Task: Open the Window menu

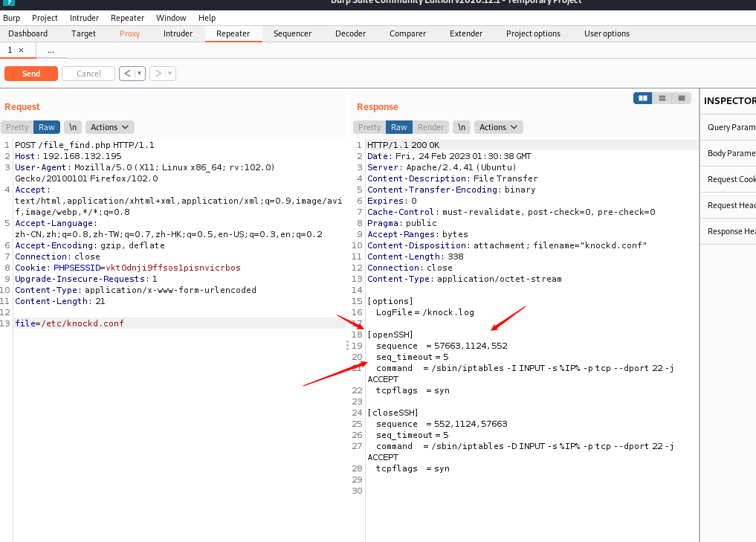Action: [171, 18]
